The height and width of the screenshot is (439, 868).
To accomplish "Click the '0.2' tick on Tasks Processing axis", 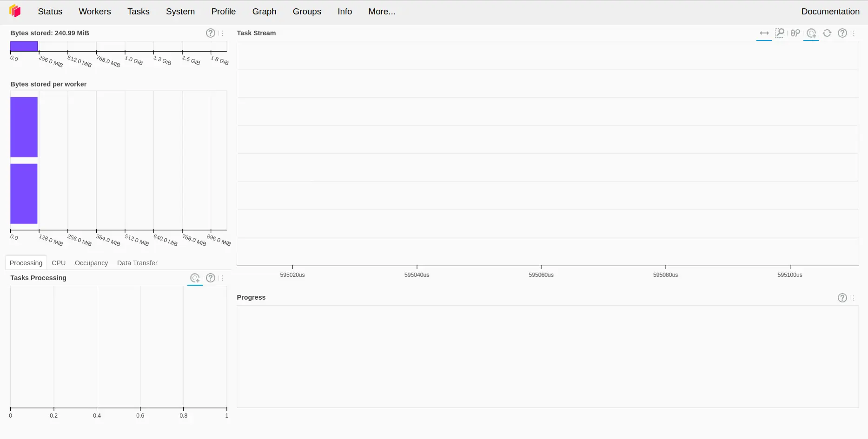I will [x=54, y=416].
